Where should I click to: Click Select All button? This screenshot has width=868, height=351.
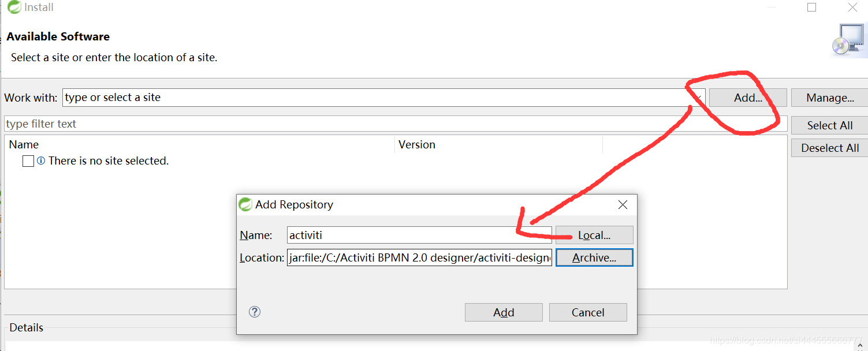click(x=830, y=125)
